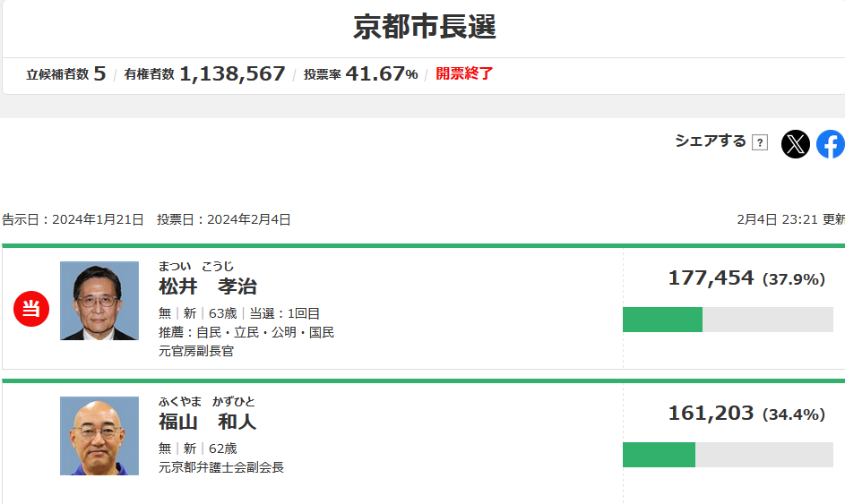Click Matsui's green vote share bar
The width and height of the screenshot is (845, 504).
(662, 320)
